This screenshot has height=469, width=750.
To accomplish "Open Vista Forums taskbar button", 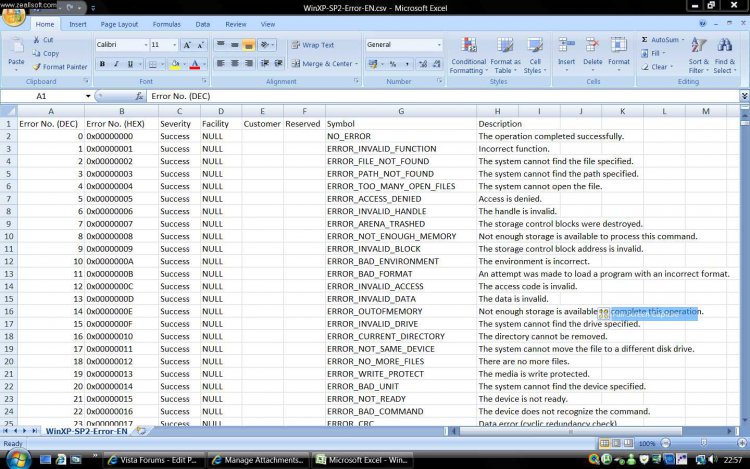I will coord(153,460).
